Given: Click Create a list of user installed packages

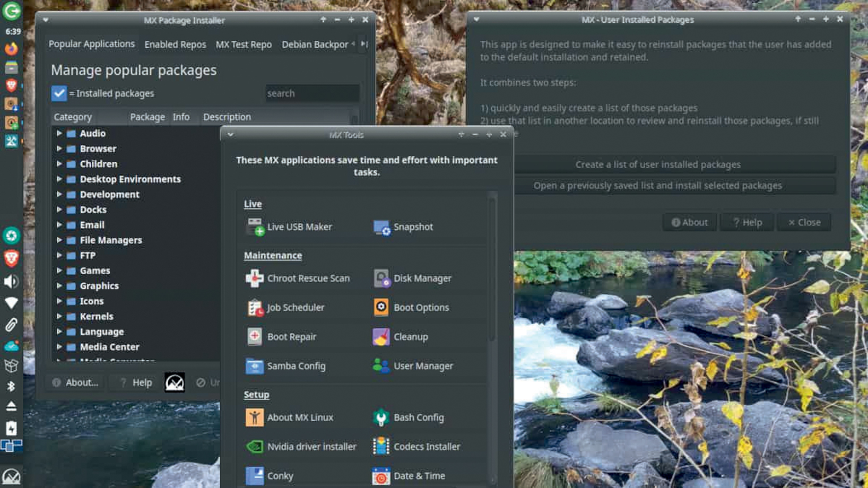Looking at the screenshot, I should 657,164.
